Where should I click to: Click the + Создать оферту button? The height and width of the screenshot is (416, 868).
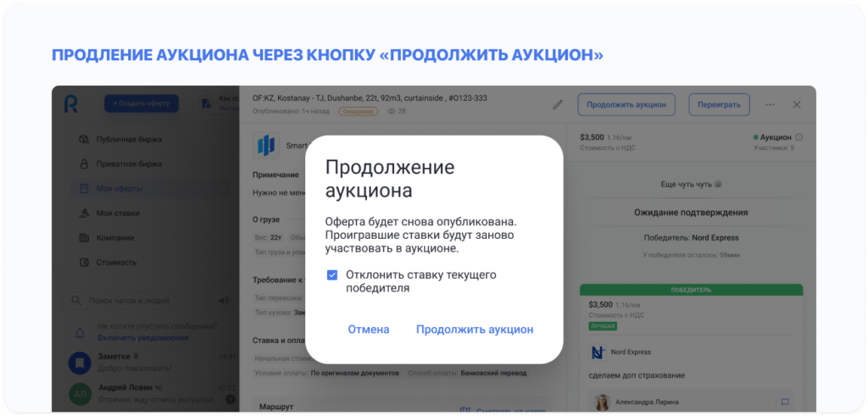142,103
